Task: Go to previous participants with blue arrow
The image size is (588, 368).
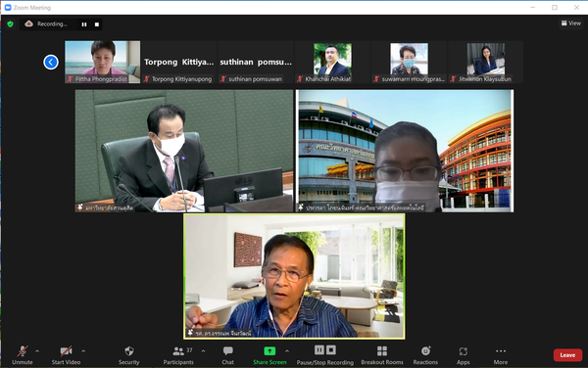Action: coord(51,62)
